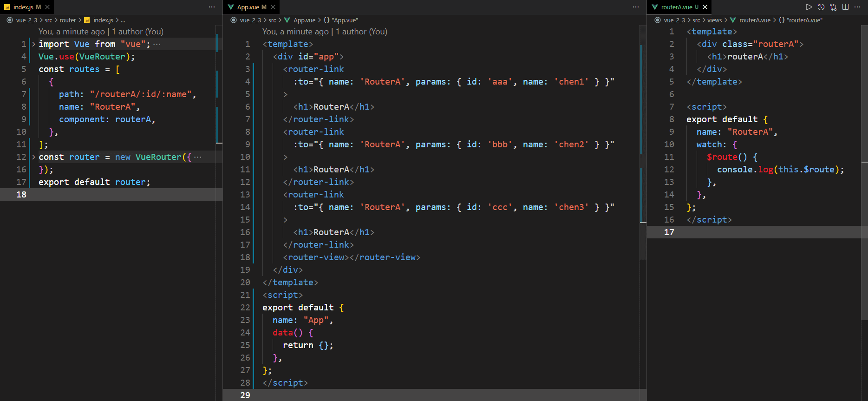The height and width of the screenshot is (401, 868).
Task: Click line number 29 in App.vue
Action: coord(245,395)
